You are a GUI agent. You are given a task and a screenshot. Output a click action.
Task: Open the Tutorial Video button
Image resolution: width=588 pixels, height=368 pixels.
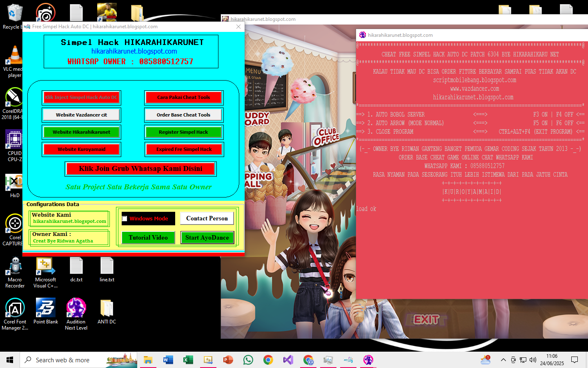pyautogui.click(x=148, y=238)
